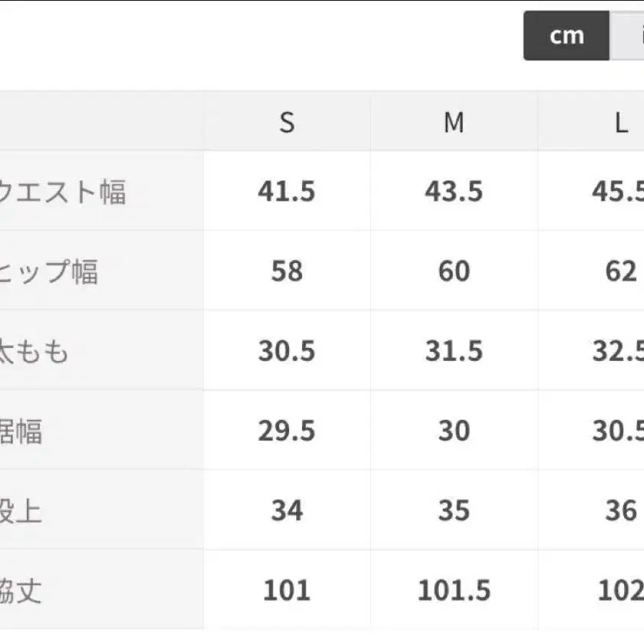644x644 pixels.
Task: Click rise value 35 for size M
Action: coord(454,510)
